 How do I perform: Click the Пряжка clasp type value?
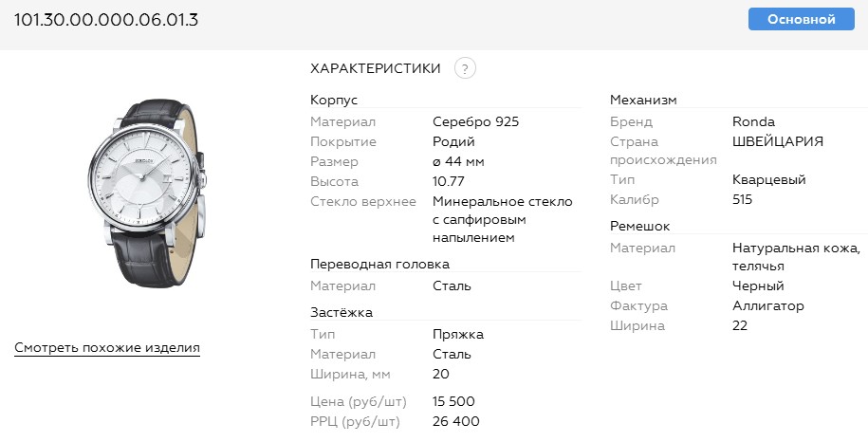pos(458,334)
